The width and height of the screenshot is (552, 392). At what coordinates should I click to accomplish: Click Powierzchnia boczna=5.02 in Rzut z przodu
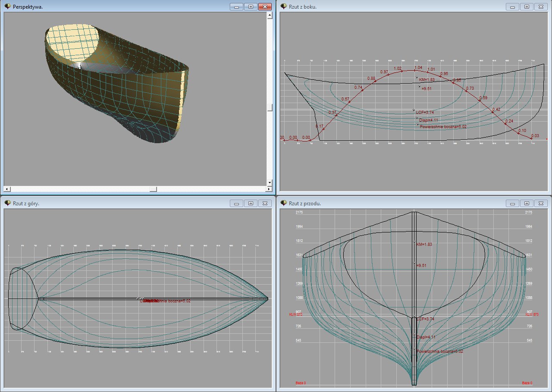[x=440, y=351]
